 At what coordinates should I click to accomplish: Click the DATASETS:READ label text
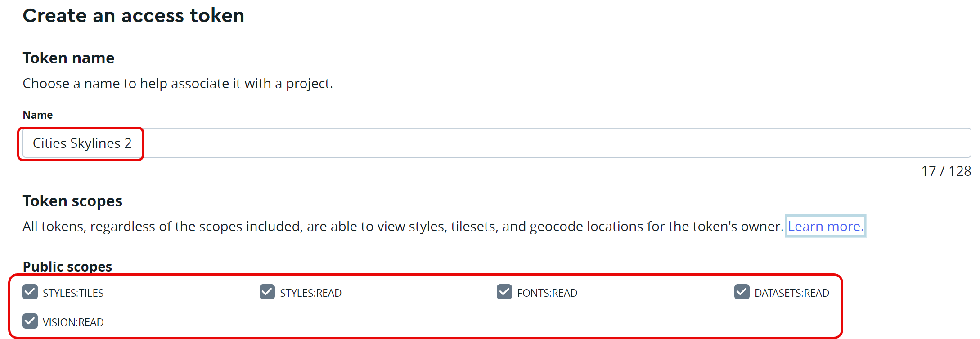792,293
